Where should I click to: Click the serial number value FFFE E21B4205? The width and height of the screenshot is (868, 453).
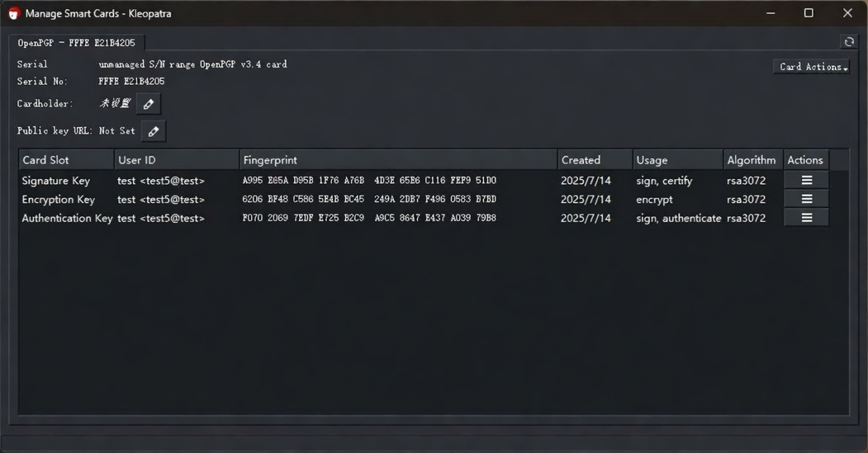132,81
